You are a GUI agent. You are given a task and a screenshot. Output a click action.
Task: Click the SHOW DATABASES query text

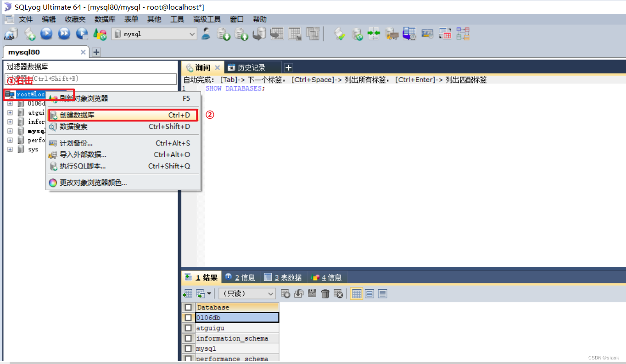click(235, 88)
